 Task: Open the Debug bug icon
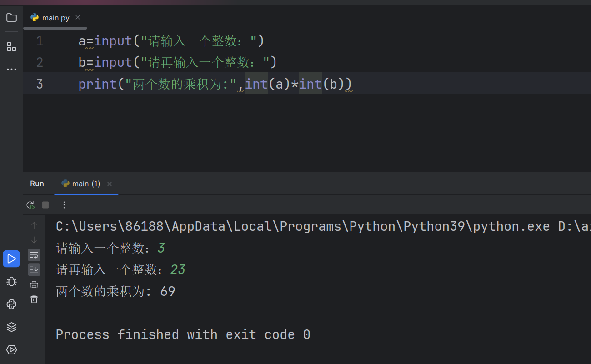[x=11, y=282]
